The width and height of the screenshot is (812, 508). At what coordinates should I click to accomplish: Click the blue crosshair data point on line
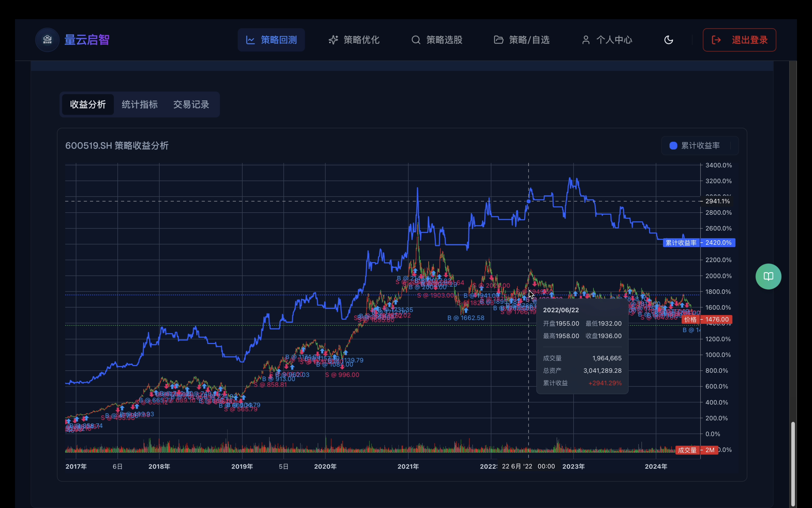click(x=528, y=201)
